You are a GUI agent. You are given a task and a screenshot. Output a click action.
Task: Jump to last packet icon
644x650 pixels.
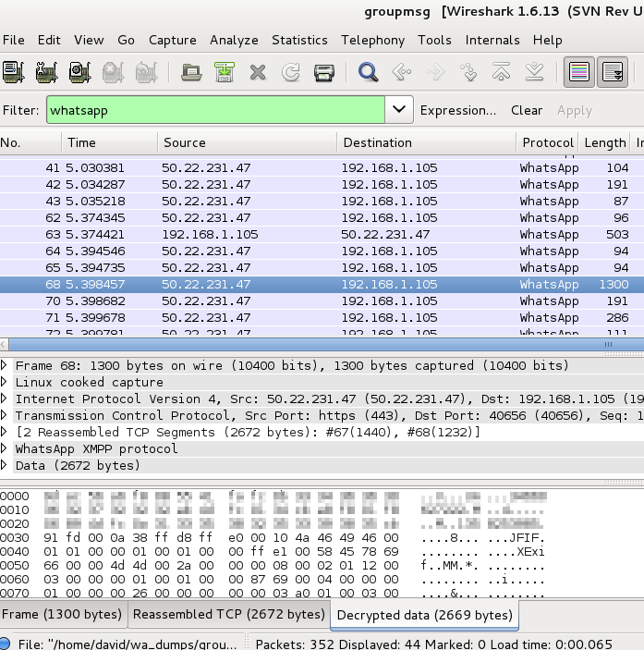point(534,71)
